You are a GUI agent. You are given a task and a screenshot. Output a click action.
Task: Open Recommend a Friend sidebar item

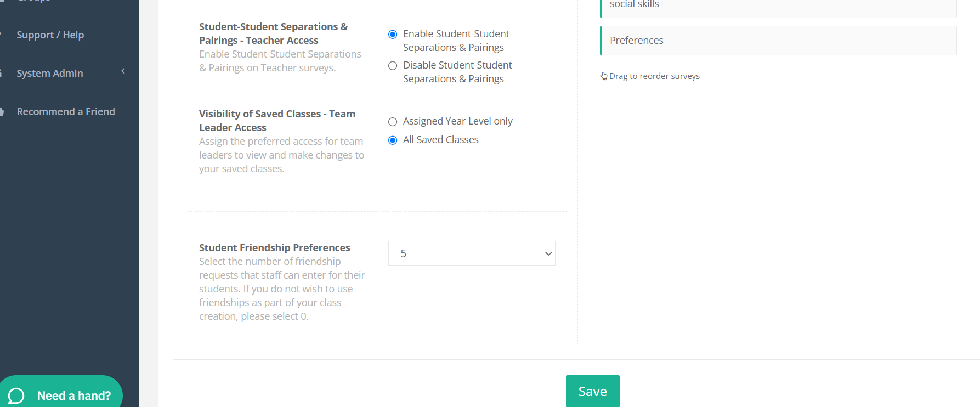tap(66, 112)
